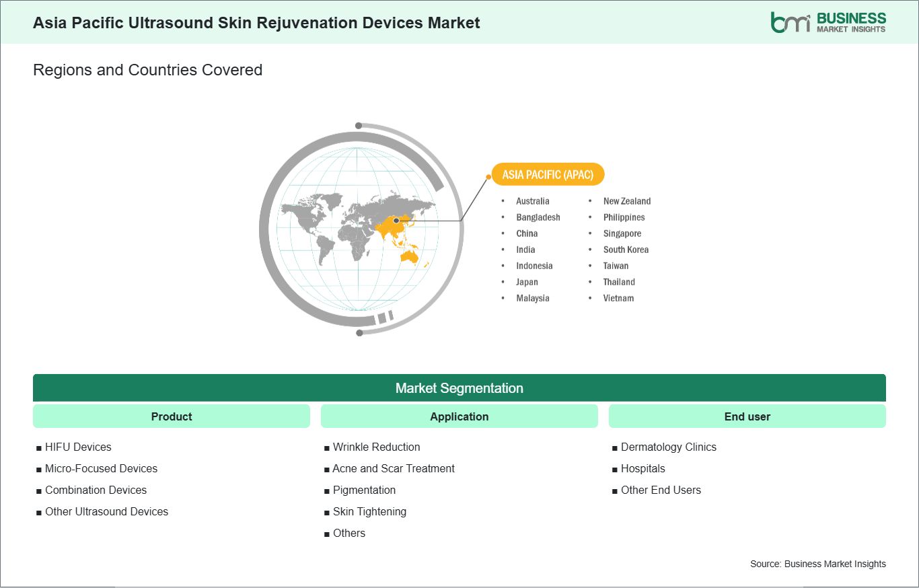Click China in the country list
This screenshot has height=588, width=919.
tap(527, 233)
